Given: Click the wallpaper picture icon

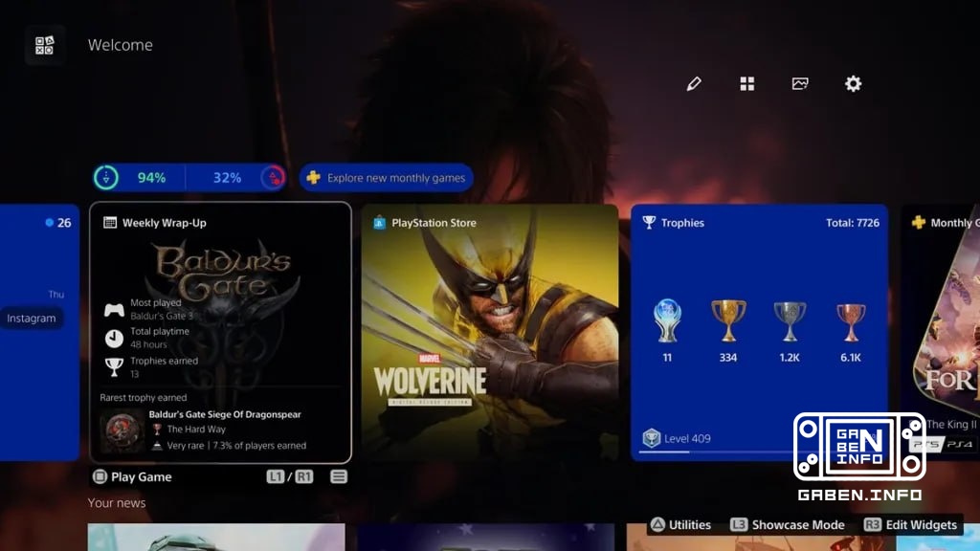Looking at the screenshot, I should pyautogui.click(x=800, y=84).
